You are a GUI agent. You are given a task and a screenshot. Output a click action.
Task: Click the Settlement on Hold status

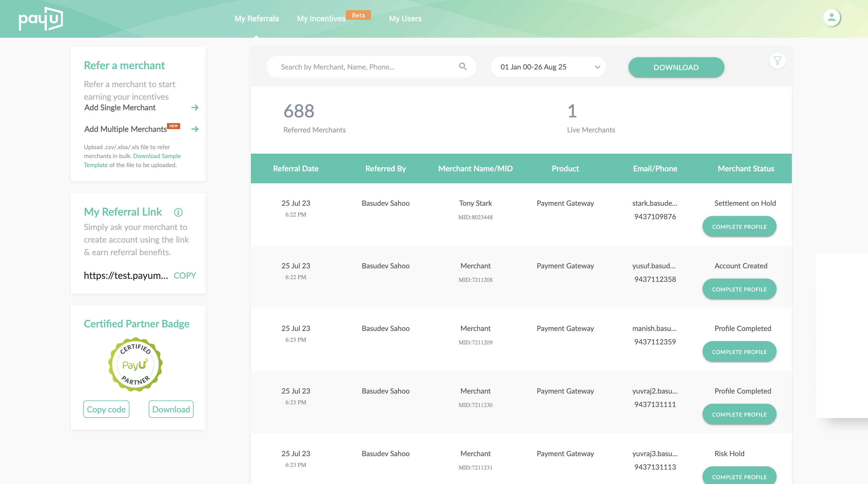(x=745, y=203)
